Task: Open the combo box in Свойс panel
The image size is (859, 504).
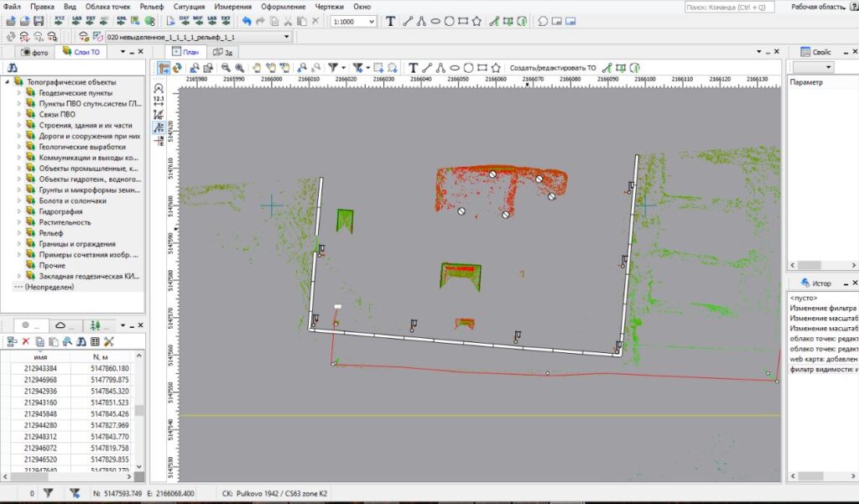Action: 814,67
